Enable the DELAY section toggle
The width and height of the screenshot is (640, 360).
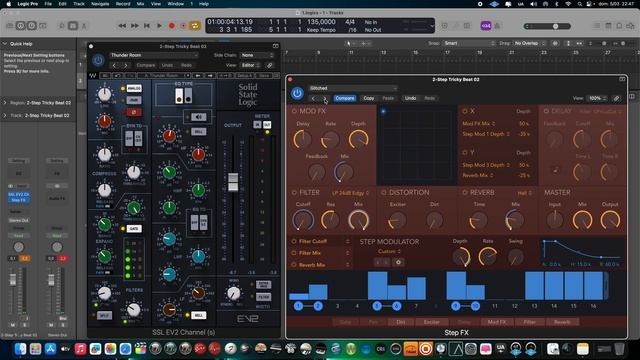click(546, 111)
